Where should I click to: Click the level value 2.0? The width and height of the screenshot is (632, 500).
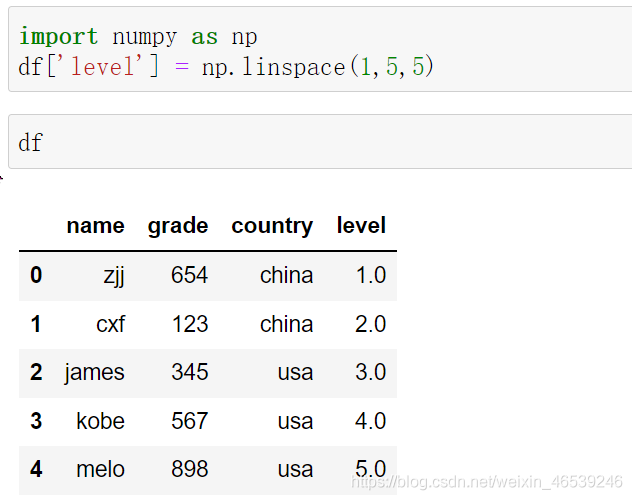[x=370, y=324]
